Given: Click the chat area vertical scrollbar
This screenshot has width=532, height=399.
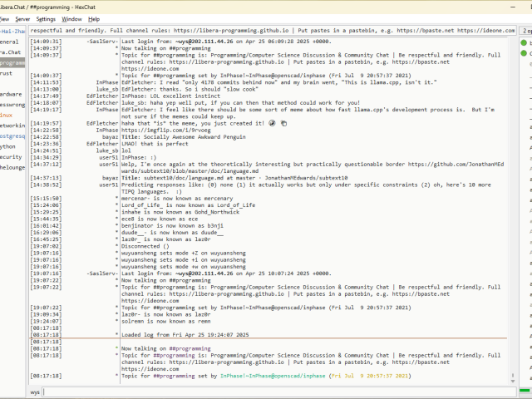Looking at the screenshot, I should point(510,208).
